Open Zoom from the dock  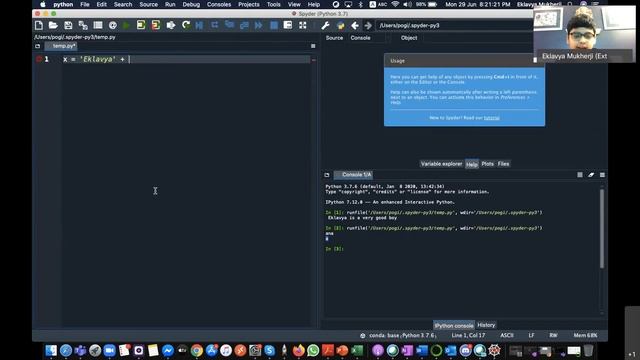109,350
